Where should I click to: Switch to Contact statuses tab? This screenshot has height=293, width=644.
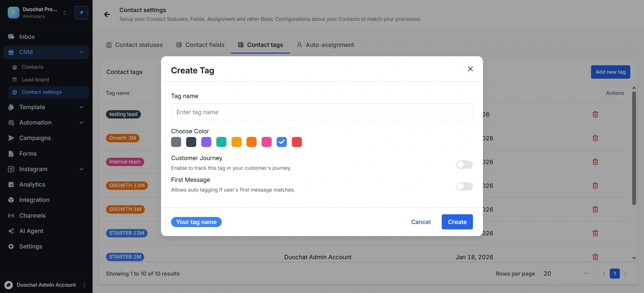tap(135, 45)
